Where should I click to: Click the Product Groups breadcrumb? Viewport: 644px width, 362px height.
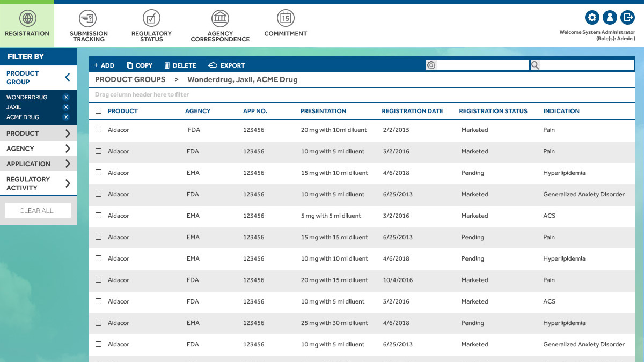130,79
